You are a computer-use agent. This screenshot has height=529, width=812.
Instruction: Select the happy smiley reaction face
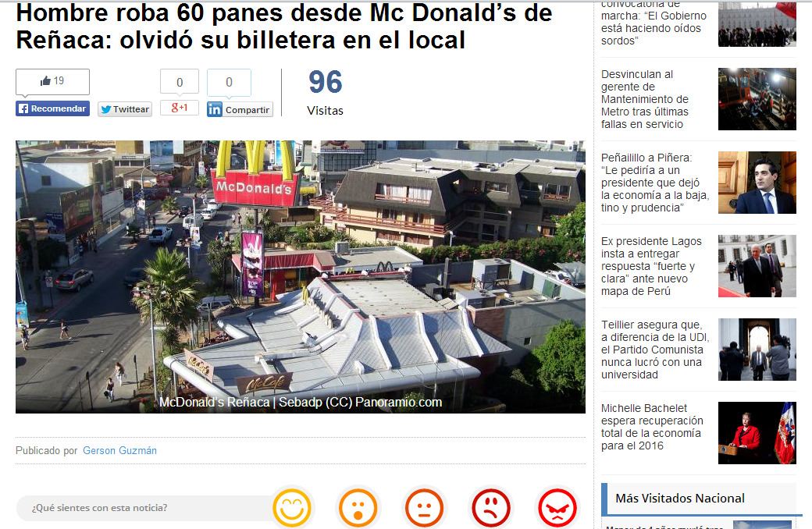292,508
